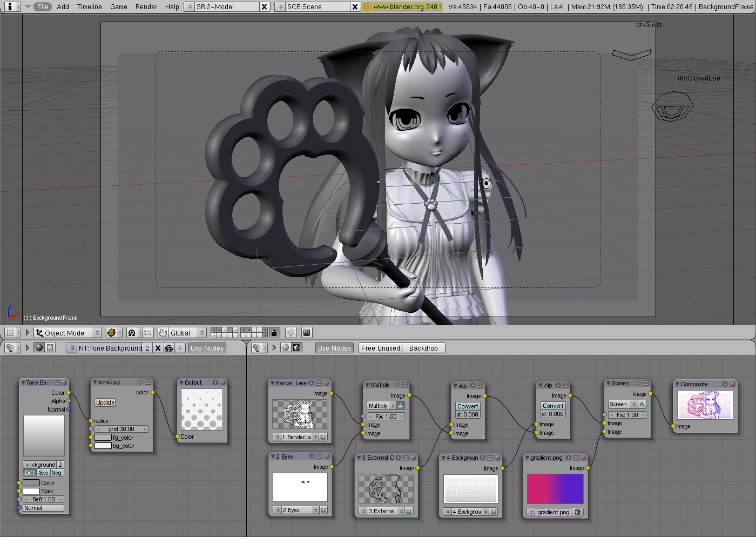Toggle Use Nodes in the right node editor
This screenshot has width=756, height=537.
pos(334,348)
